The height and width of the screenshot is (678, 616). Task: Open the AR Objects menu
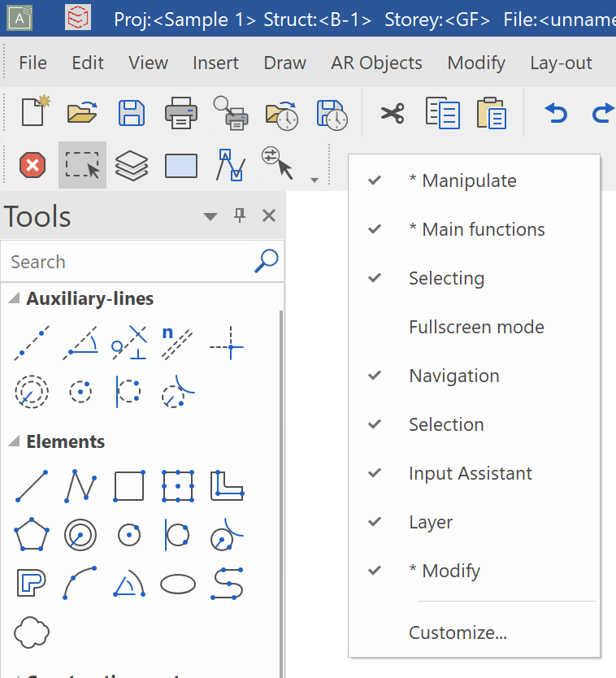pyautogui.click(x=376, y=63)
